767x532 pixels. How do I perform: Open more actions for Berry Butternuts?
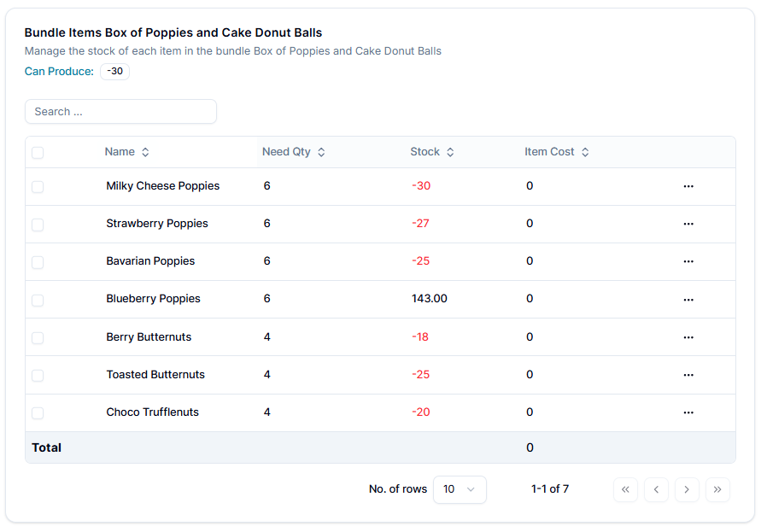(x=688, y=337)
